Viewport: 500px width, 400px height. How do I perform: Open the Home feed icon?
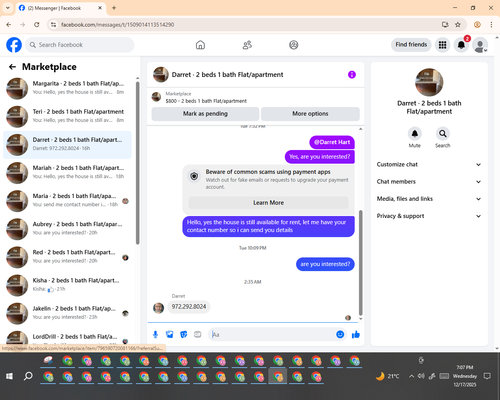[200, 45]
